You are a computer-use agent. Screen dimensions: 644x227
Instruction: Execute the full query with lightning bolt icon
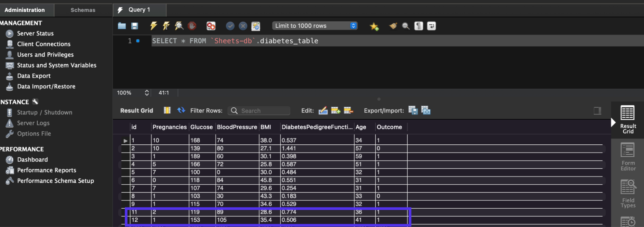(x=154, y=26)
